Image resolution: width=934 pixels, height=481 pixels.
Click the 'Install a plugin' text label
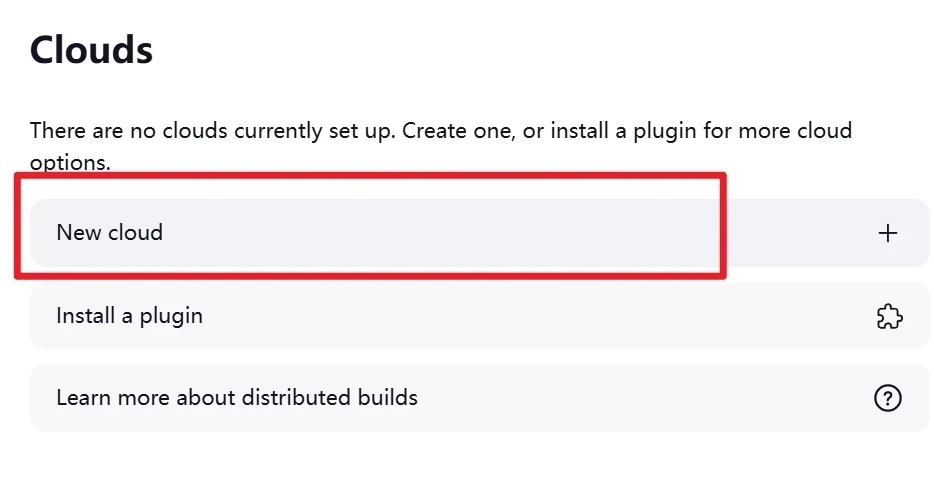coord(129,317)
